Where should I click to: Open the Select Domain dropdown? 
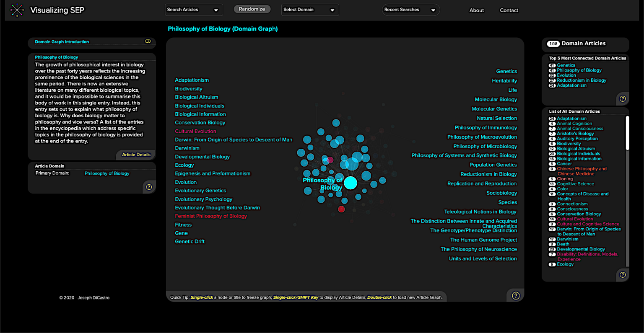[310, 9]
